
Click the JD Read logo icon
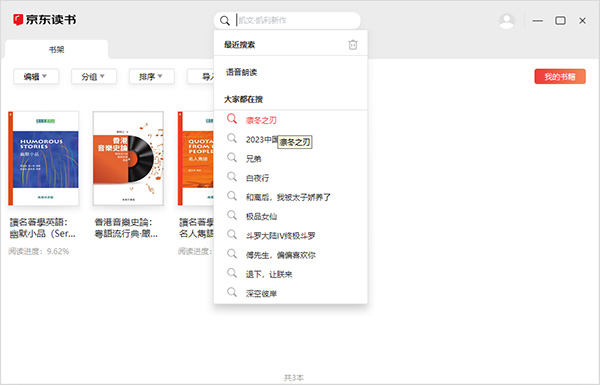(x=18, y=20)
